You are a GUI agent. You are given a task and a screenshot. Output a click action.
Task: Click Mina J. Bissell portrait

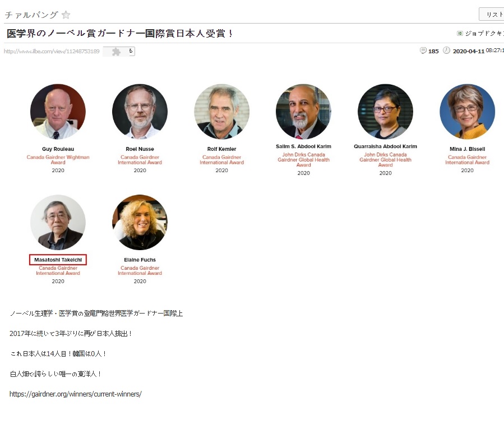pyautogui.click(x=468, y=112)
